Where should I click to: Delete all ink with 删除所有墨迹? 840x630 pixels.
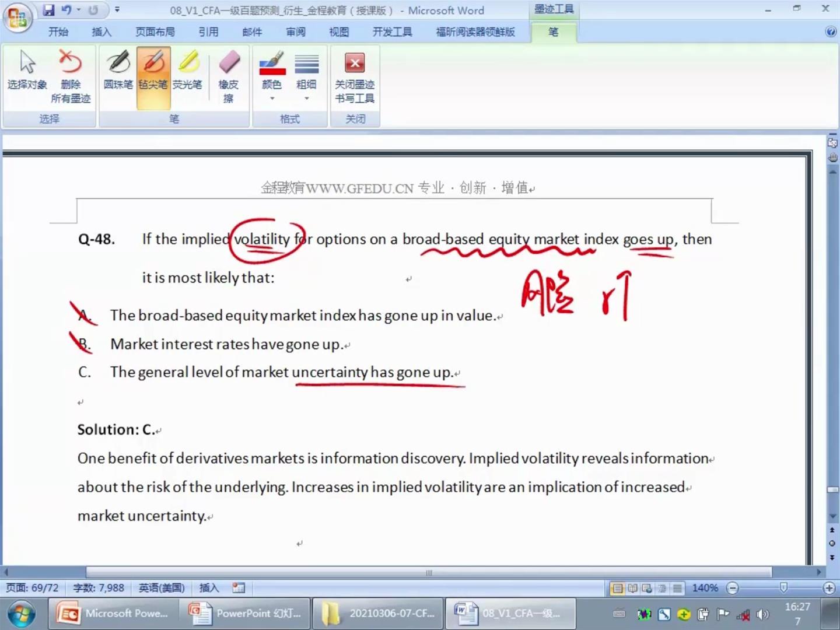pos(70,76)
